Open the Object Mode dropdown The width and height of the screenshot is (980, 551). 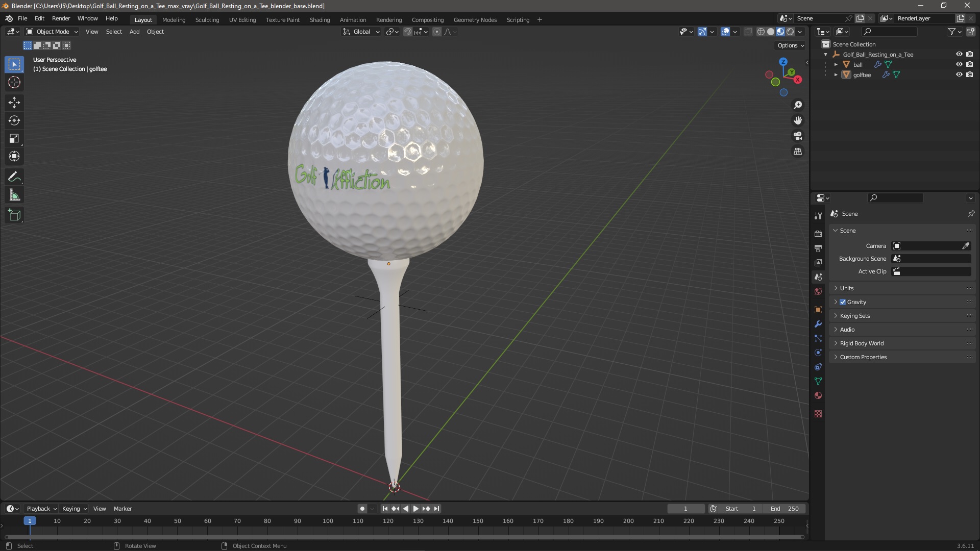52,32
